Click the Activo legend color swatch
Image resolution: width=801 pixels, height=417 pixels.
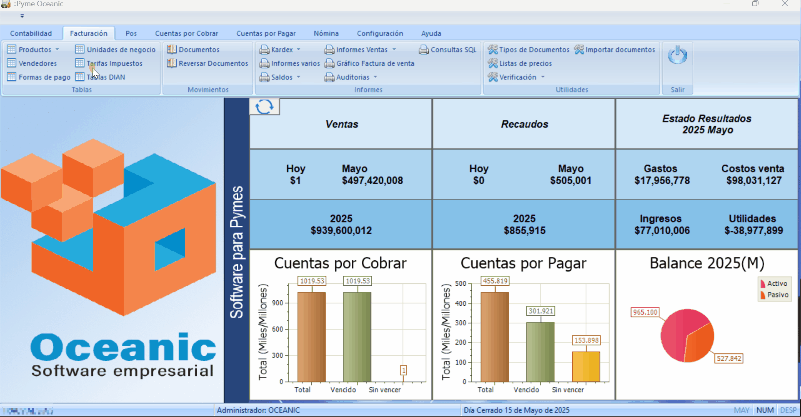pyautogui.click(x=762, y=284)
